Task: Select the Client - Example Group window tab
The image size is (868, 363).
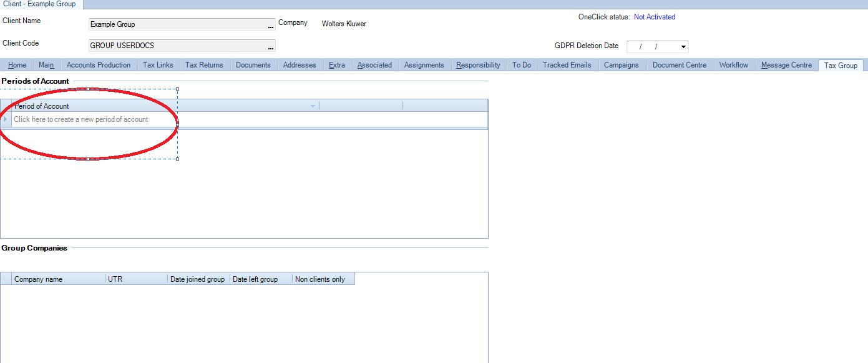Action: pyautogui.click(x=40, y=4)
